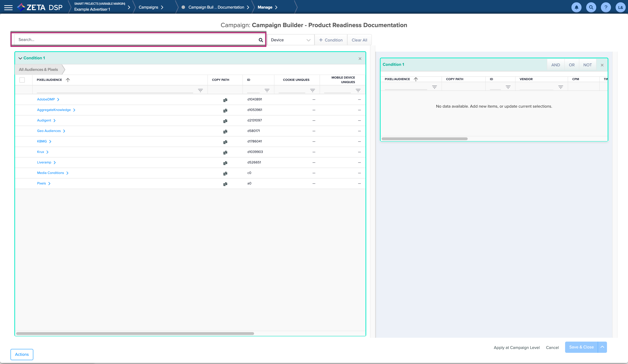Open the Liveramp audience link
628x364 pixels.
(x=44, y=162)
